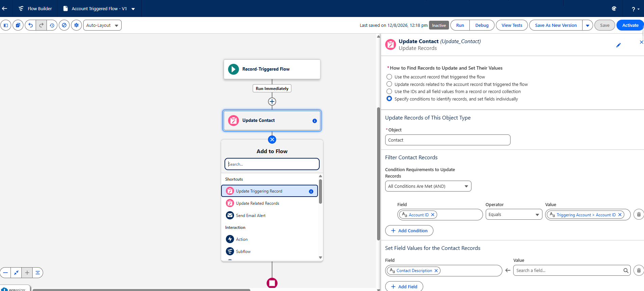The image size is (644, 291).
Task: Click the canvas layout lines icon
Action: click(38, 273)
